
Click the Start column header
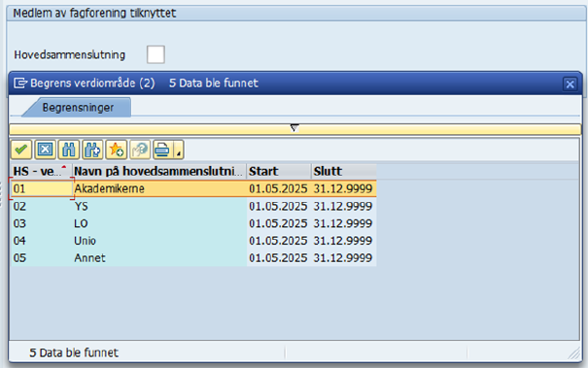(x=279, y=171)
